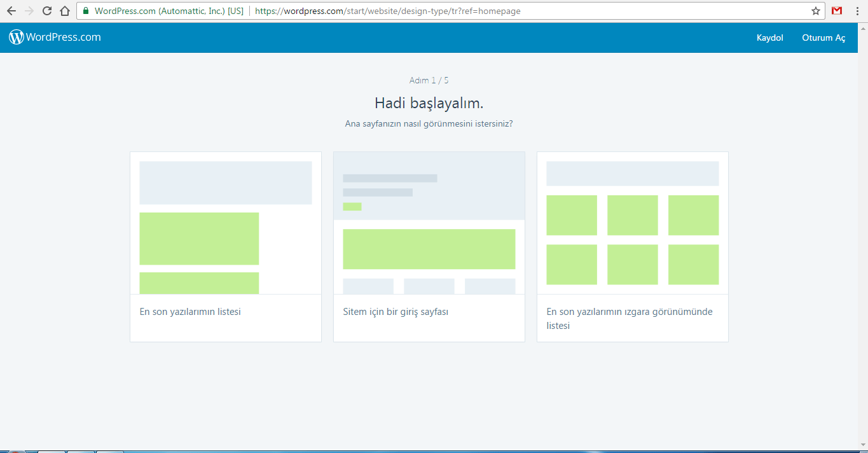Screen dimensions: 868x453
Task: Click the WordPress.com logo
Action: pyautogui.click(x=55, y=37)
